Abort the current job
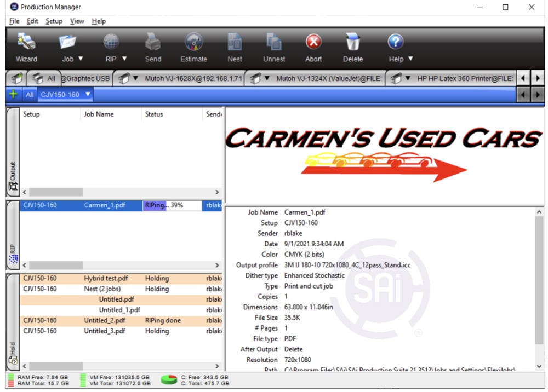The width and height of the screenshot is (548, 392). 313,47
